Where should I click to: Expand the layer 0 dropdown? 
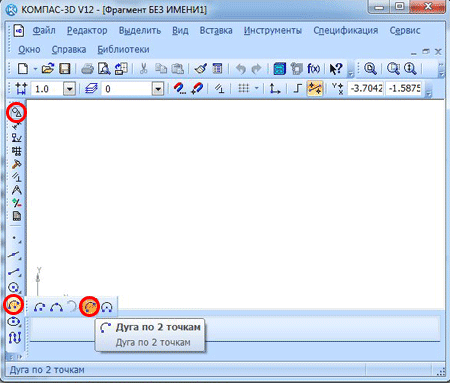[x=158, y=89]
